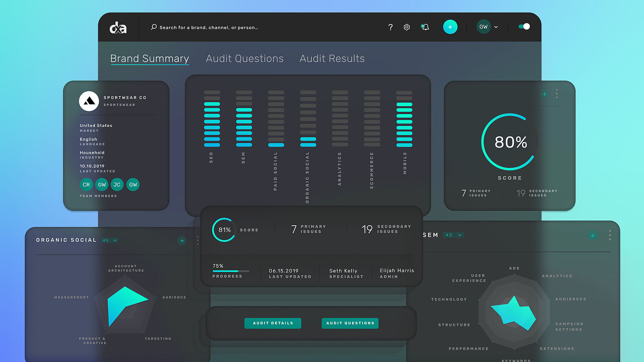Click 'Measurement' radar label
The image size is (644, 362).
(72, 297)
